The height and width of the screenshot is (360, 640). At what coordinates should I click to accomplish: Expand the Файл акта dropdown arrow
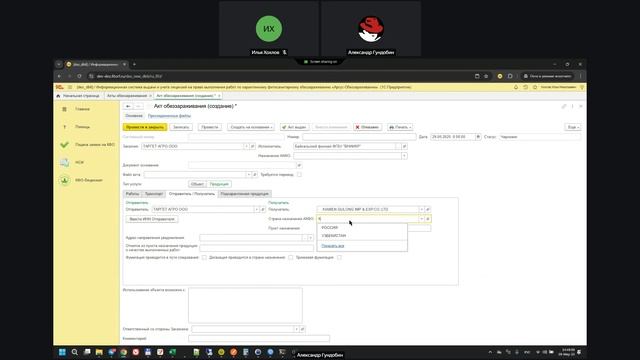coord(248,175)
